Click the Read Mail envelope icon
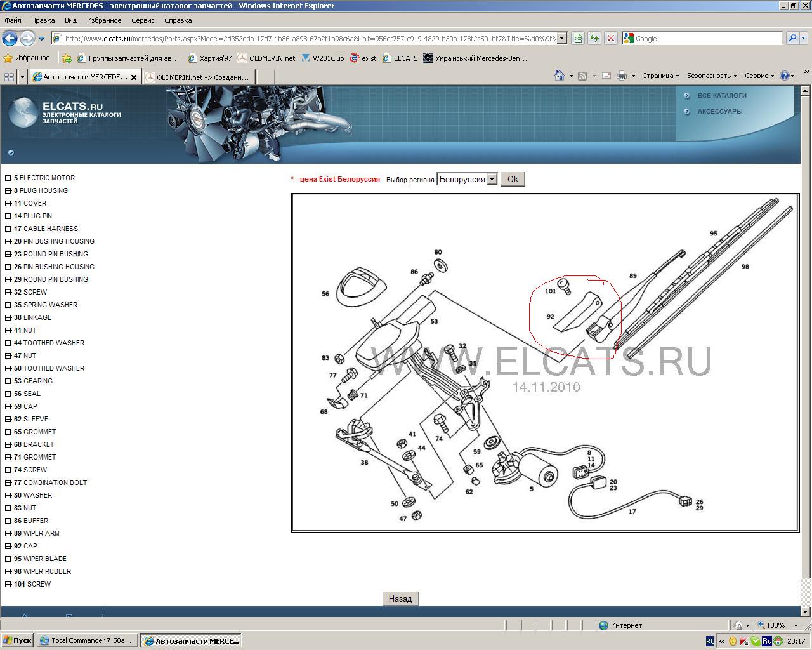 [x=606, y=76]
